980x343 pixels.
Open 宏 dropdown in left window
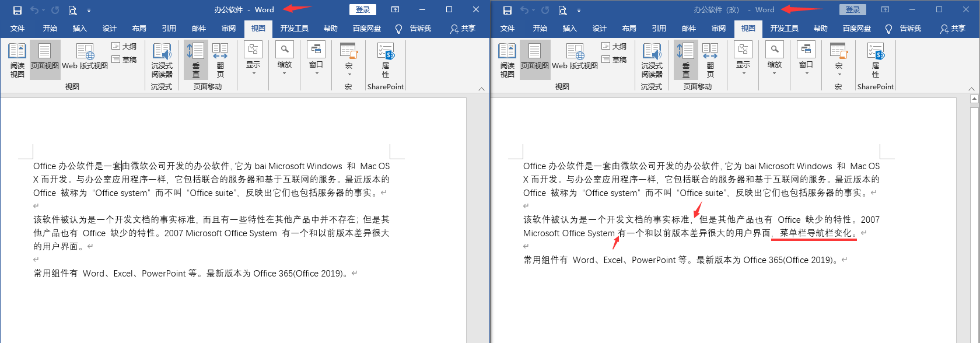point(348,58)
